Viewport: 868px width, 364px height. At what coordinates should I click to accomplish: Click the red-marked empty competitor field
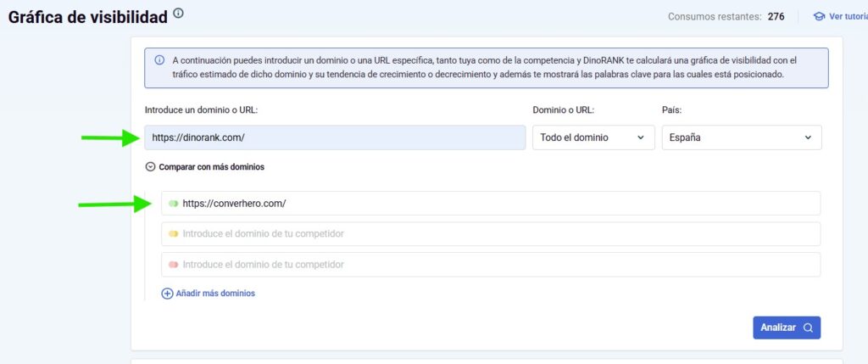point(491,264)
